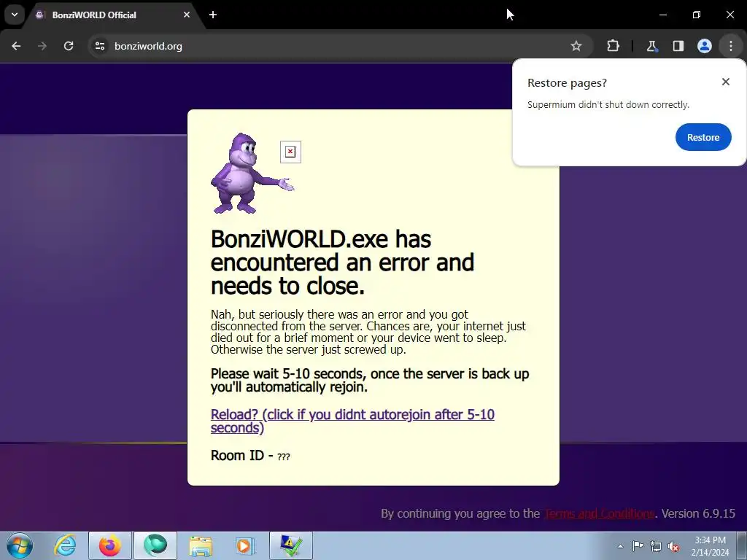Open Windows Explorer folder icon
Screen dimensions: 747x560
point(201,545)
